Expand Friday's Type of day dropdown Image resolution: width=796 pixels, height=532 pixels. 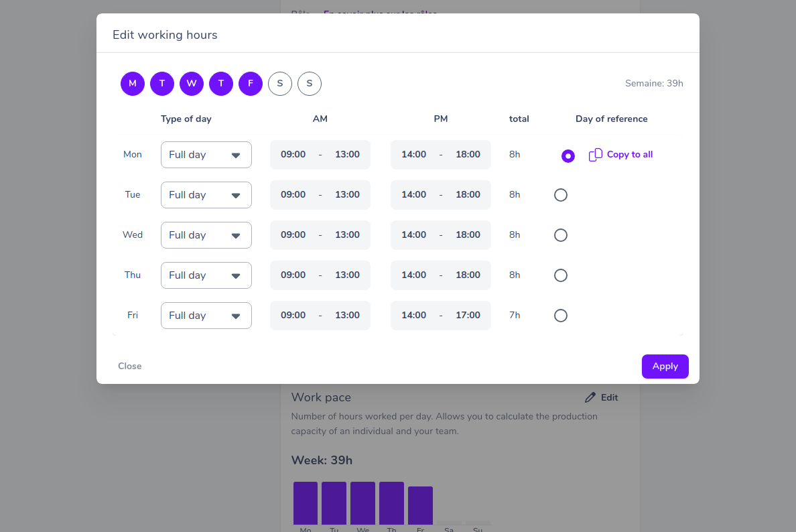(x=206, y=315)
